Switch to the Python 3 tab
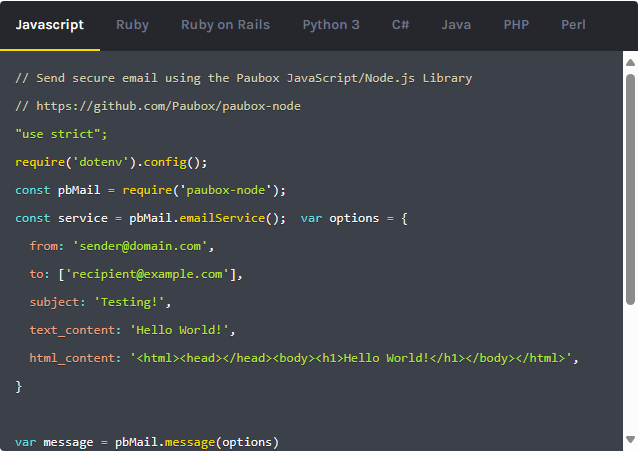The image size is (639, 454). (331, 25)
